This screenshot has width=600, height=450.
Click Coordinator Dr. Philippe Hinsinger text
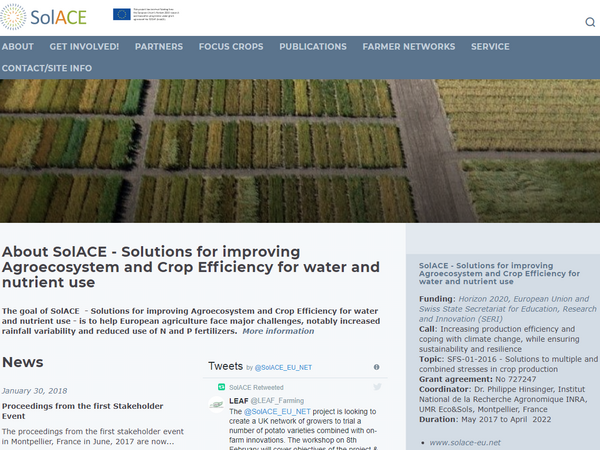pos(503,399)
